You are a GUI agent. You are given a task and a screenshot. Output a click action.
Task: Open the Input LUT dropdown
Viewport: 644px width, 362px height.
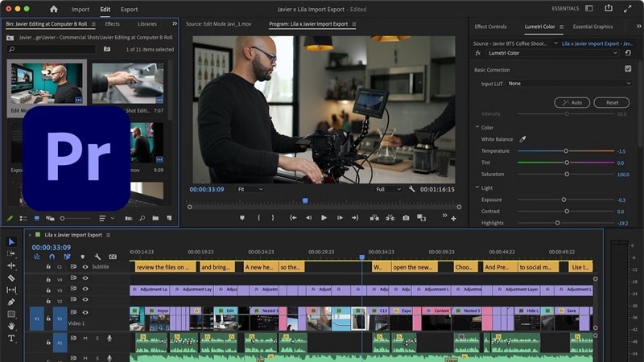point(568,84)
